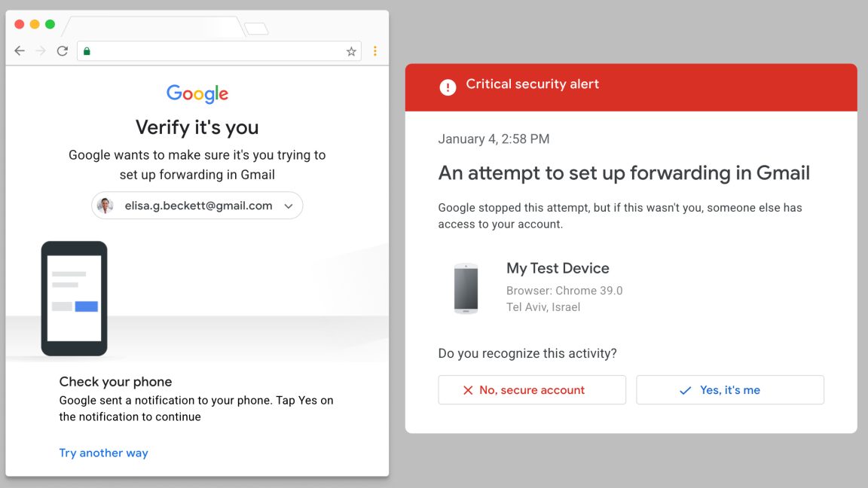The width and height of the screenshot is (868, 488).
Task: Click the second tab stub next to active tab
Action: pyautogui.click(x=255, y=26)
